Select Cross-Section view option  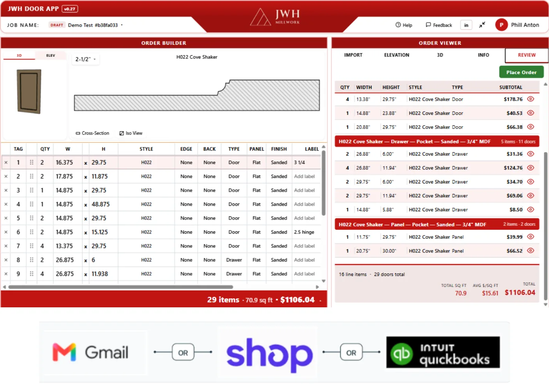coord(93,133)
